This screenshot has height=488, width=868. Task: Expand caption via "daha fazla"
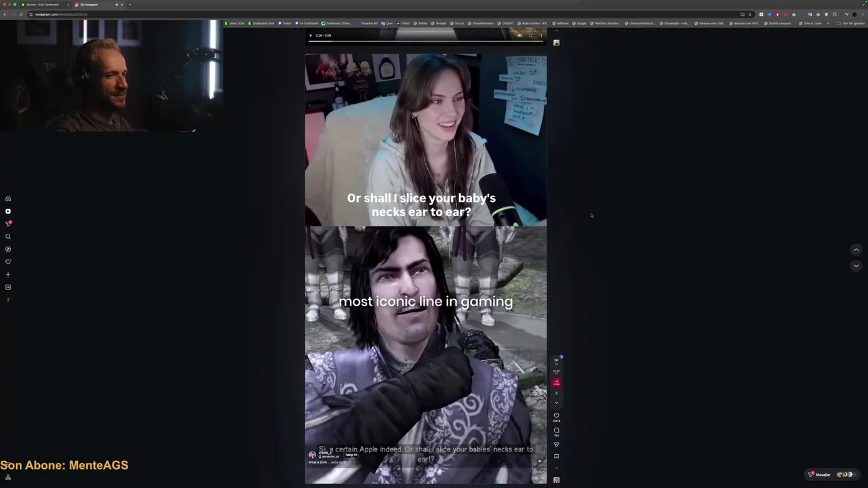(339, 462)
